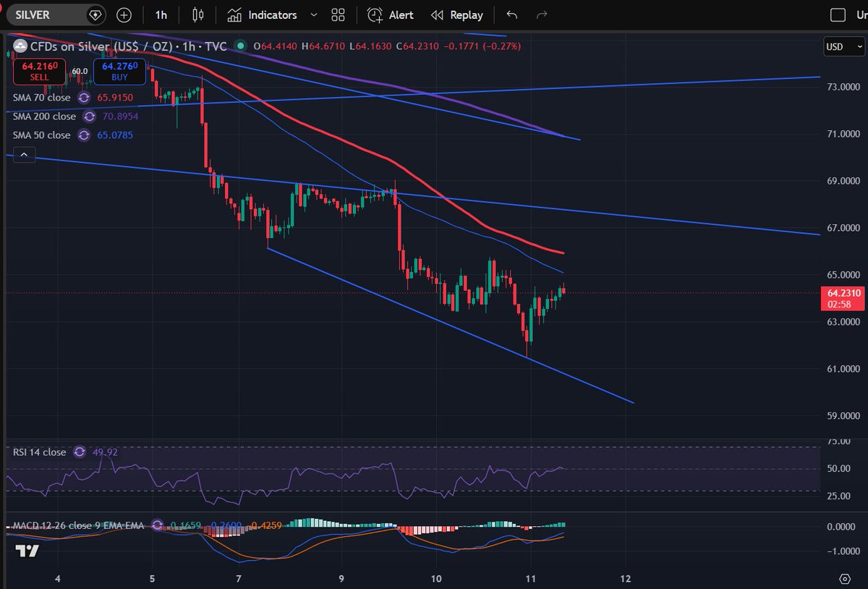Open the candlestick chart type selector
This screenshot has width=868, height=589.
[198, 14]
